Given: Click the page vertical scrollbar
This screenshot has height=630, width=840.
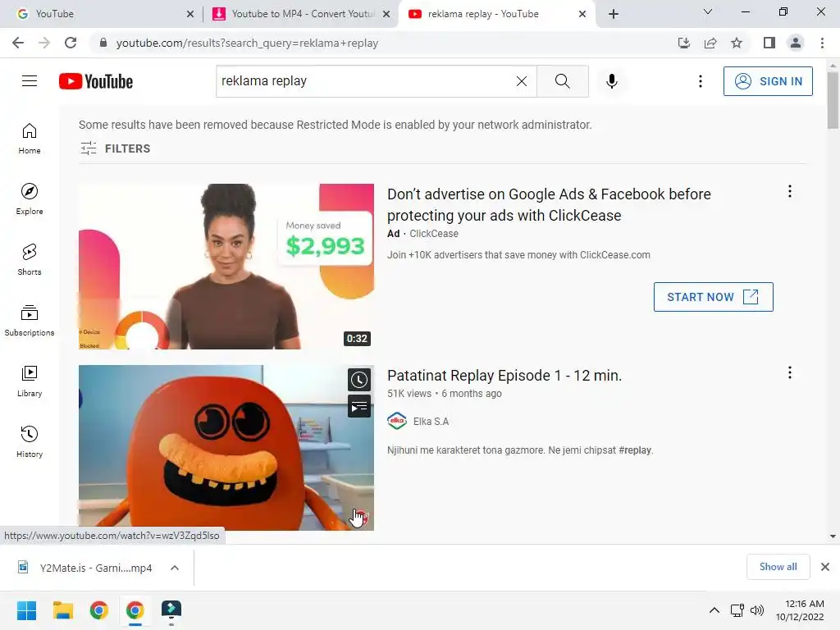Looking at the screenshot, I should (833, 101).
